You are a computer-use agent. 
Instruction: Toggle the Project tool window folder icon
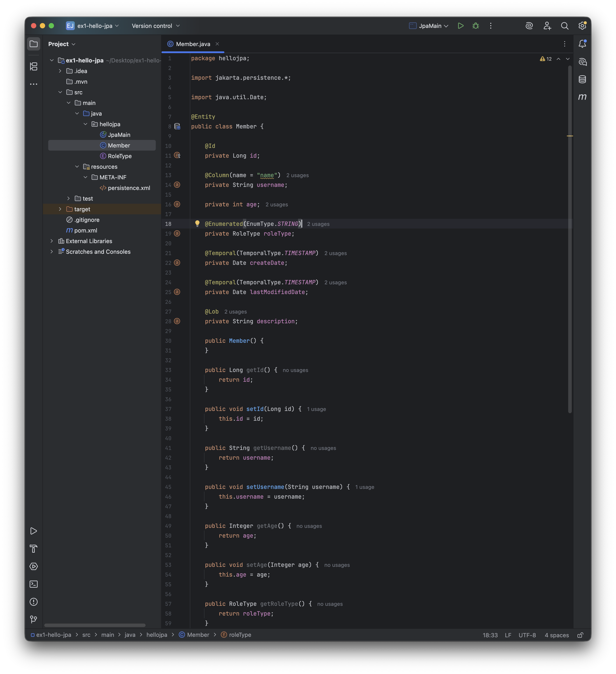(34, 44)
